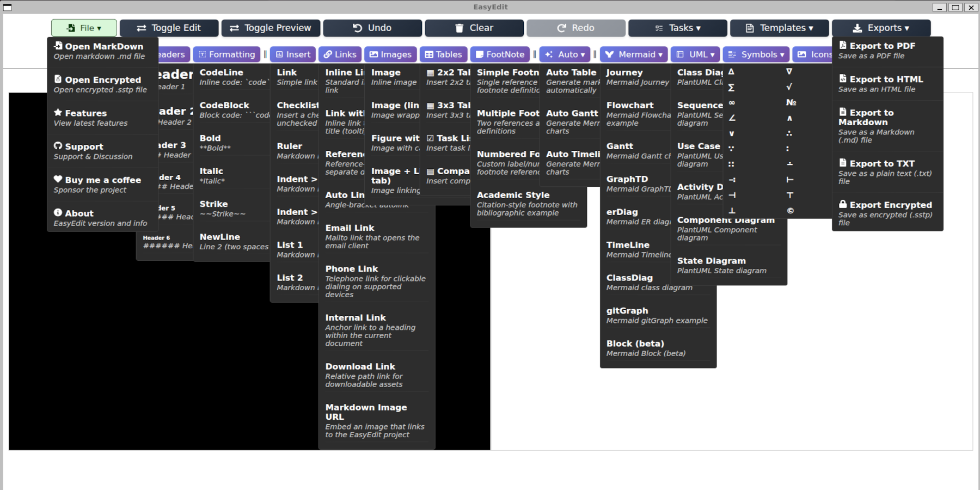Collapse the File dropdown menu
Screen dimensions: 980x490
click(84, 28)
